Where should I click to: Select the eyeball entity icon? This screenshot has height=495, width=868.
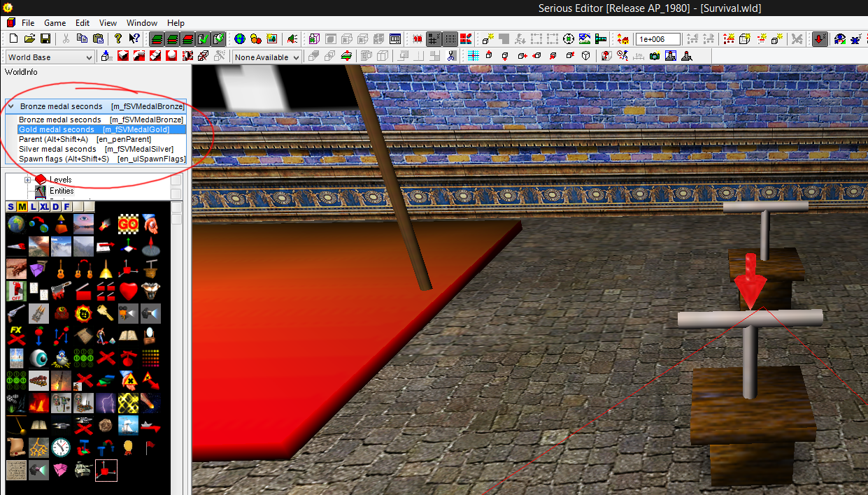point(38,357)
